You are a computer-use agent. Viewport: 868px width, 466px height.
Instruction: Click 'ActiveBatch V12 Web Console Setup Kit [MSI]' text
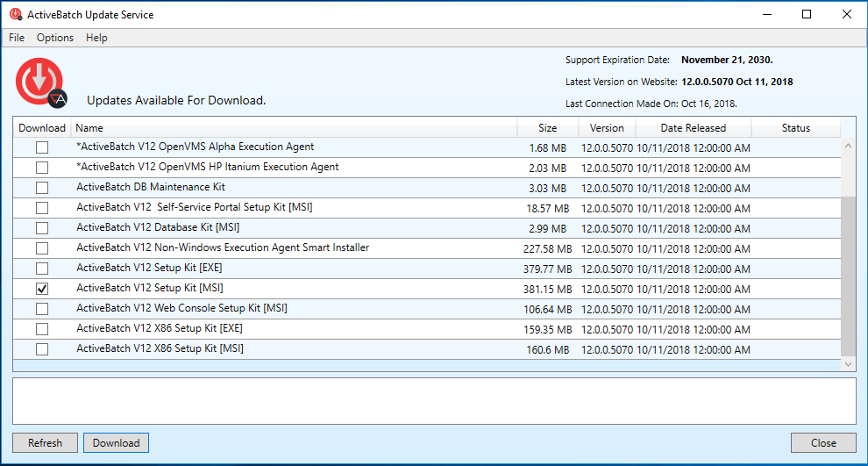point(181,308)
